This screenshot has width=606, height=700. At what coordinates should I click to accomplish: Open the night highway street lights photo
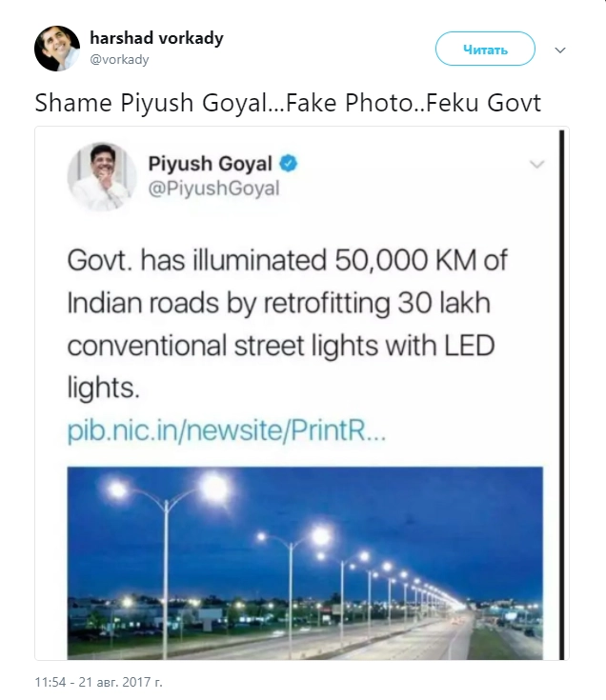pos(305,562)
